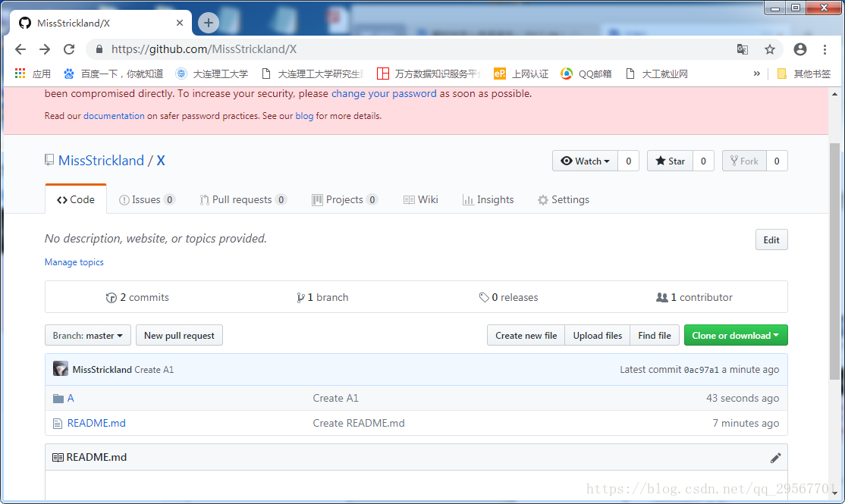The image size is (845, 504).
Task: Click the Find file button
Action: (x=654, y=336)
